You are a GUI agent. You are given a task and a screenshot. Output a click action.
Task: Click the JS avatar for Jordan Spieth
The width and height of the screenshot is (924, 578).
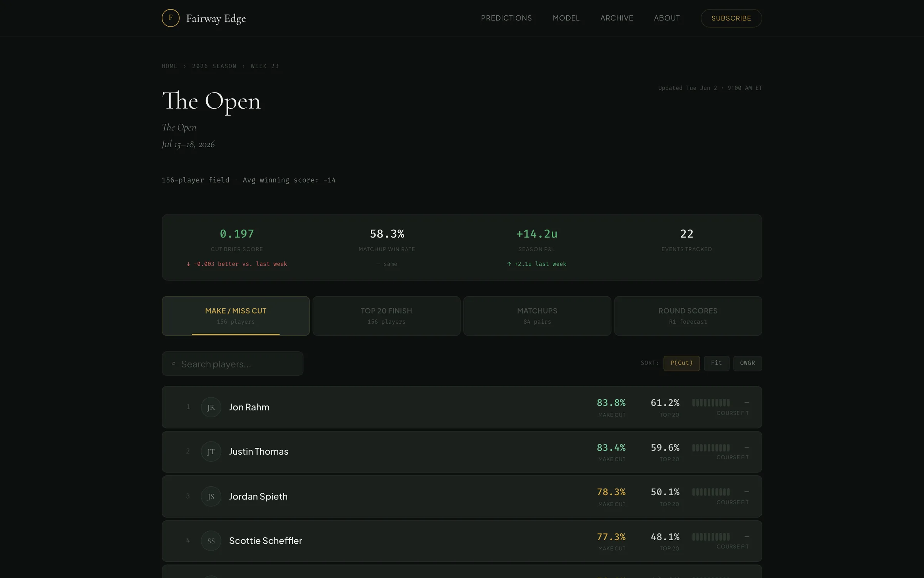pyautogui.click(x=211, y=496)
